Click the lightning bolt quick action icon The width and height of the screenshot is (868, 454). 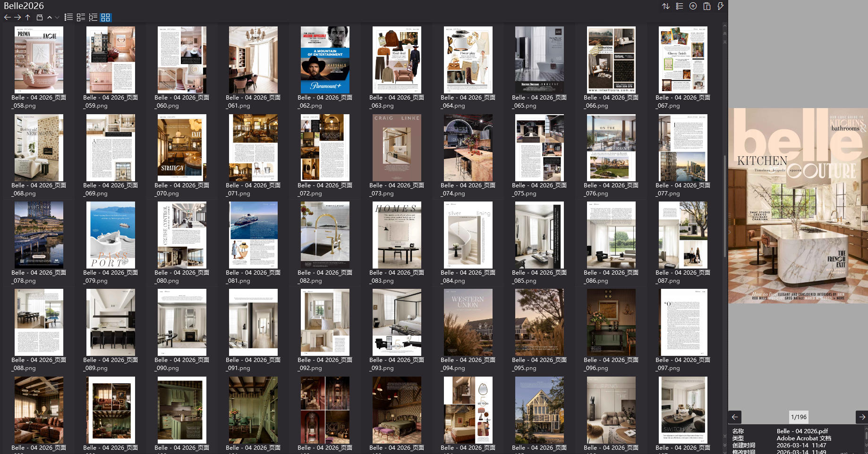720,6
